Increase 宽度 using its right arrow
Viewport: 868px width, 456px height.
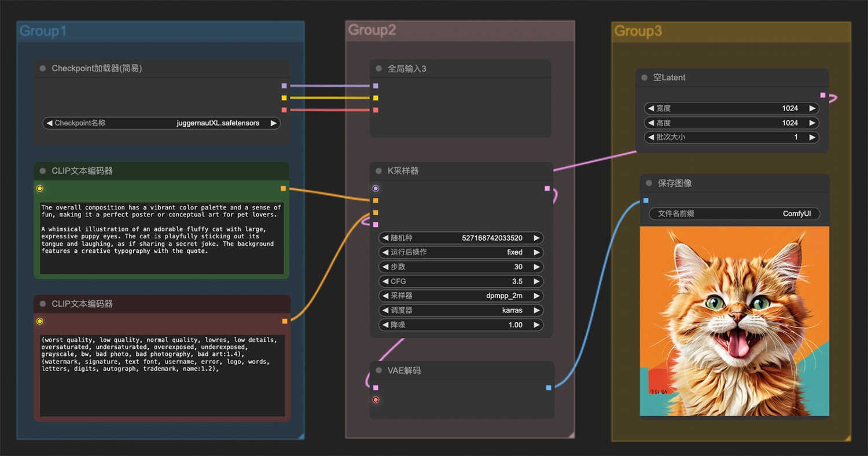(x=812, y=108)
